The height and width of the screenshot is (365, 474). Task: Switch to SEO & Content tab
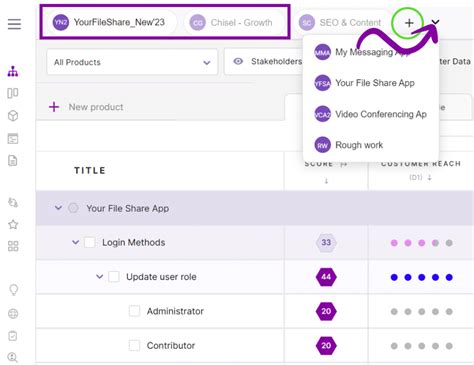click(342, 23)
